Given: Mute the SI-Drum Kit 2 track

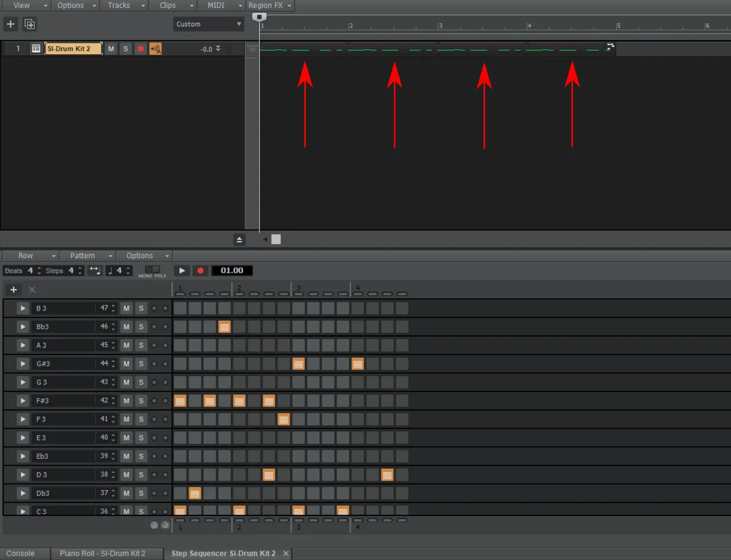Looking at the screenshot, I should [111, 49].
